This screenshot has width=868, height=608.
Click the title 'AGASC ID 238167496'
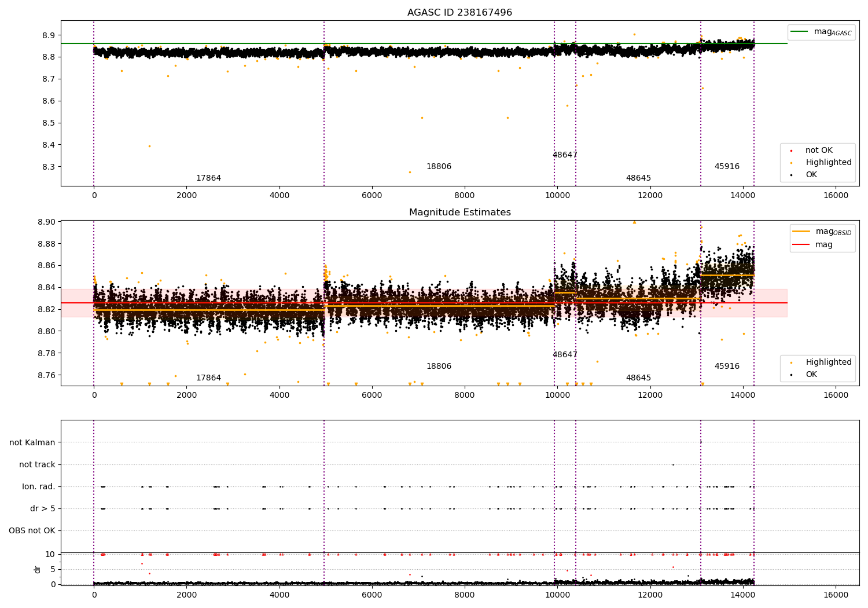(x=459, y=13)
